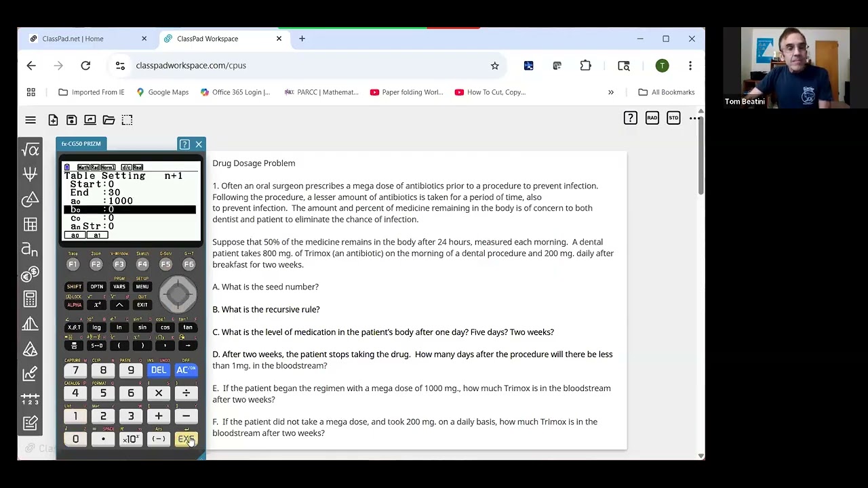
Task: Open the a-sub-n sequence sidebar tool
Action: (x=30, y=249)
